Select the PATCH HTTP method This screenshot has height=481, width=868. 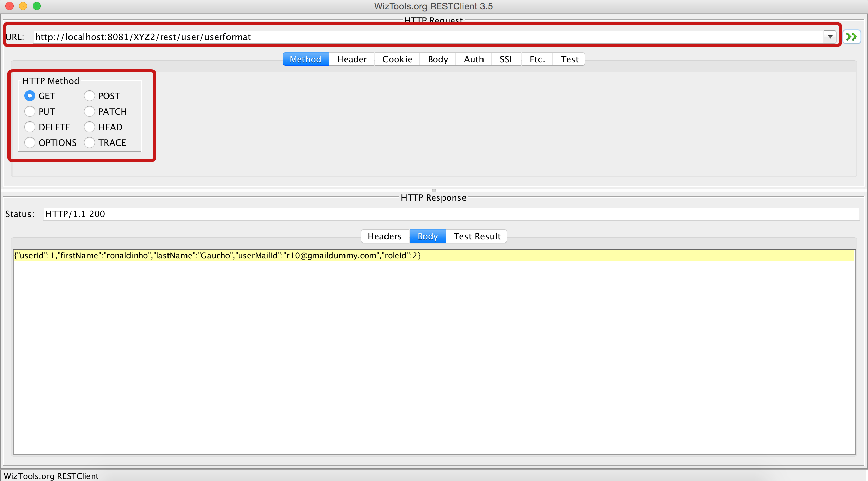click(90, 111)
